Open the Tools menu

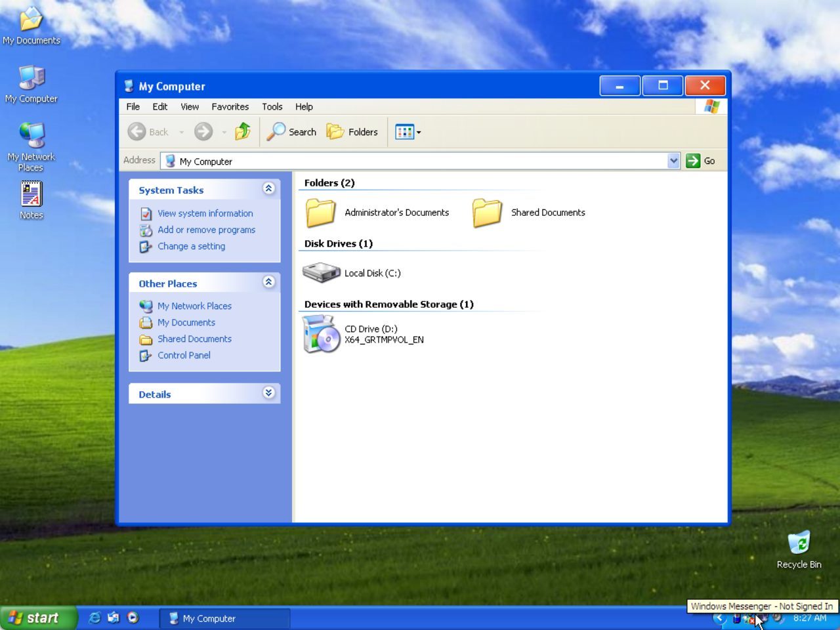coord(272,106)
